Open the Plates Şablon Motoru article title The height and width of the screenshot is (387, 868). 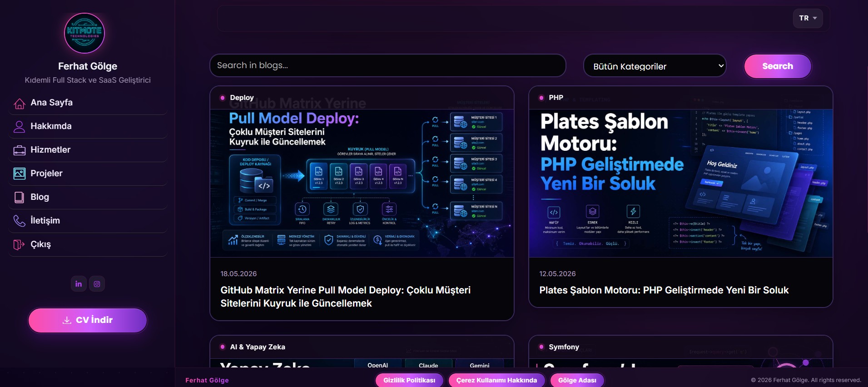click(x=664, y=290)
